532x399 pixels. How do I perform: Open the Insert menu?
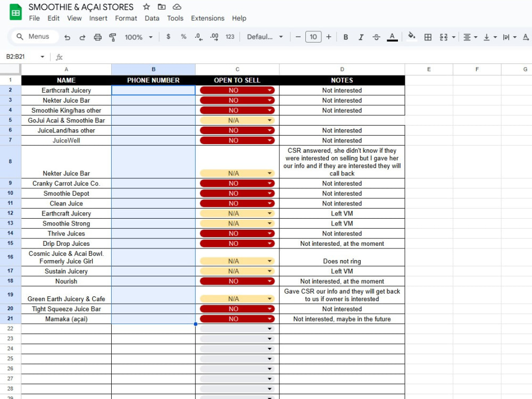coord(98,18)
